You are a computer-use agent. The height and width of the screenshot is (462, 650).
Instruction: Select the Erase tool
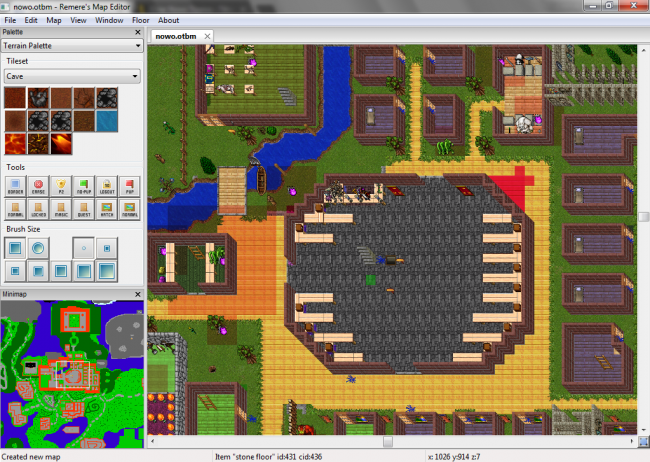(x=38, y=186)
